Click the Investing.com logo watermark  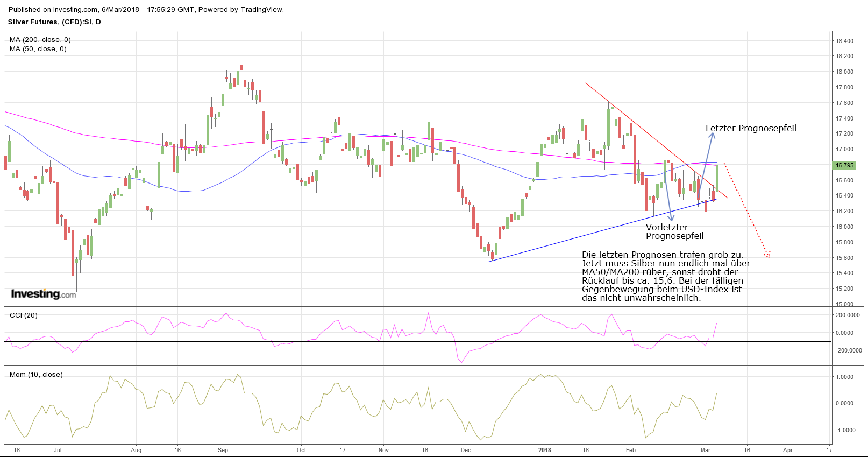[x=44, y=294]
